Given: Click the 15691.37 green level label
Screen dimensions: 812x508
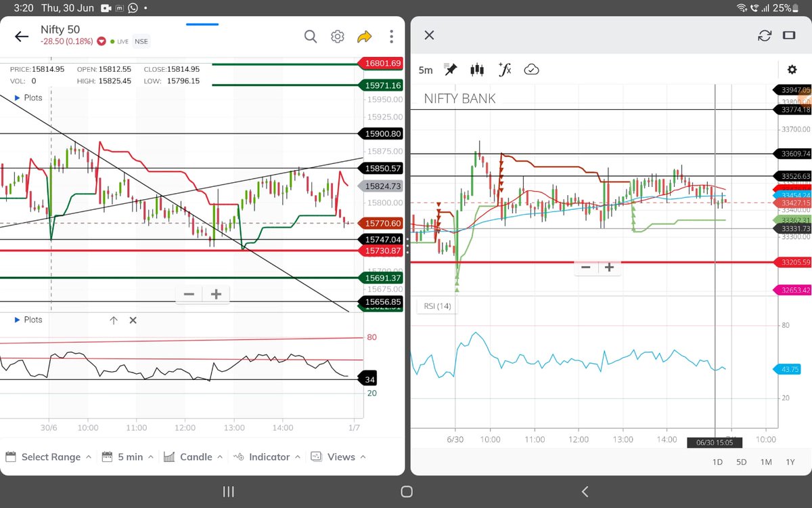Looking at the screenshot, I should (382, 278).
